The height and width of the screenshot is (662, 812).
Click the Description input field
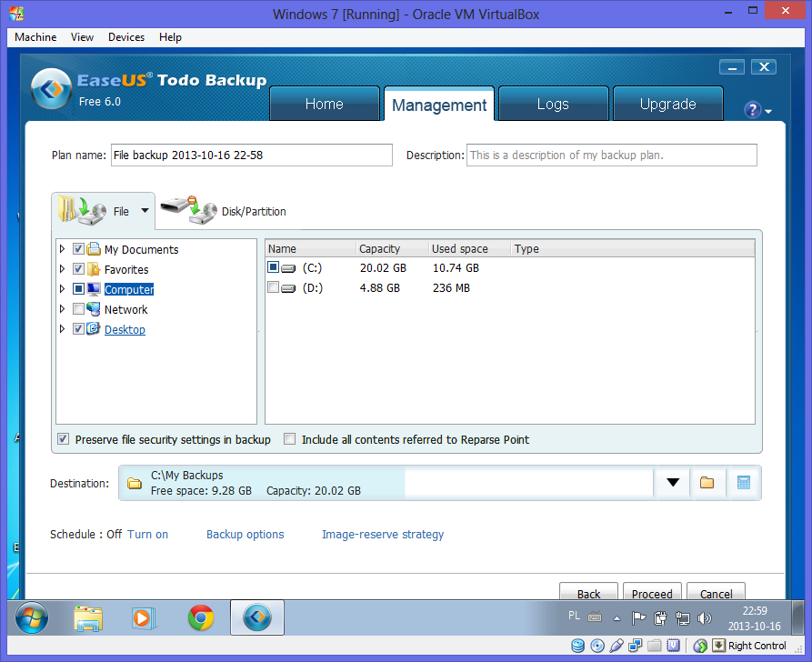coord(612,155)
